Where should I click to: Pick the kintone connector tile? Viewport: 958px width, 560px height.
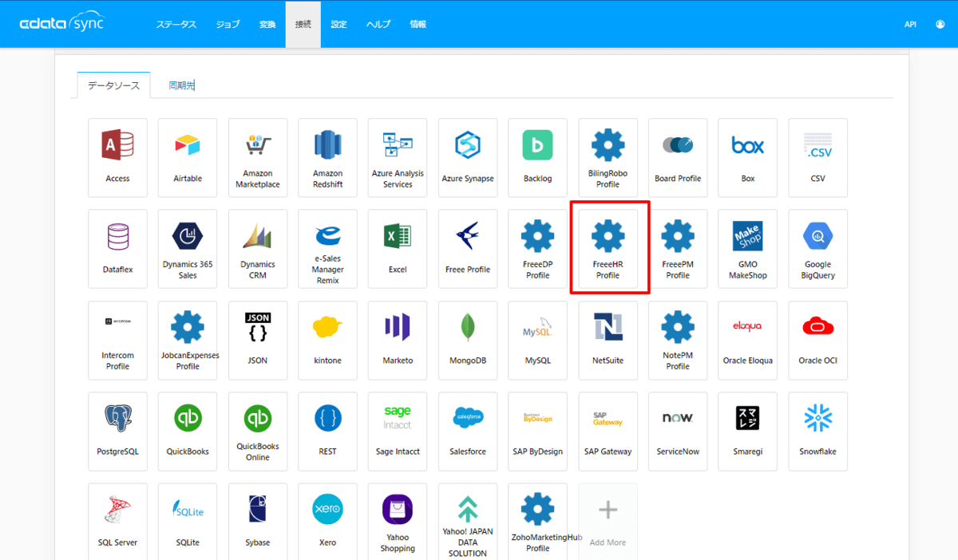tap(327, 340)
